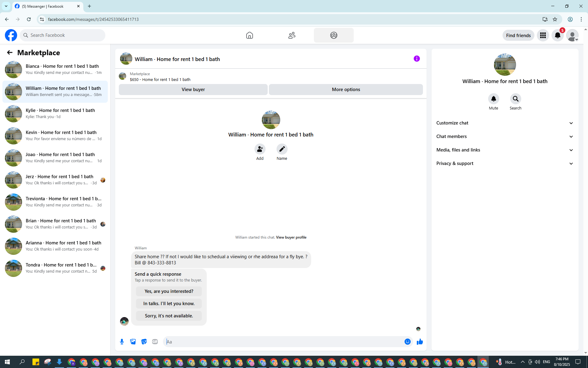The image size is (588, 368).
Task: Expand Privacy & support section
Action: (505, 163)
